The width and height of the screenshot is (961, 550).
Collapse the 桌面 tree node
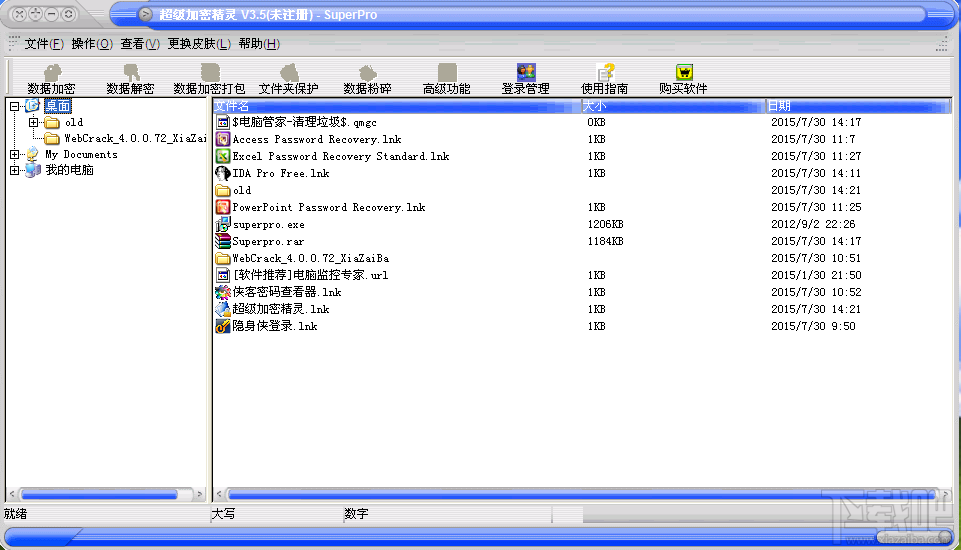click(15, 106)
